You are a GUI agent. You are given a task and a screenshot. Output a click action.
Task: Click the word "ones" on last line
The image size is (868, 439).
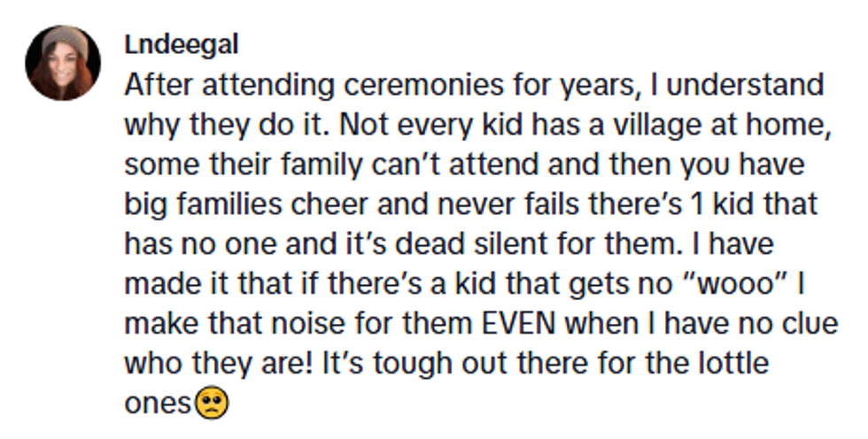157,404
